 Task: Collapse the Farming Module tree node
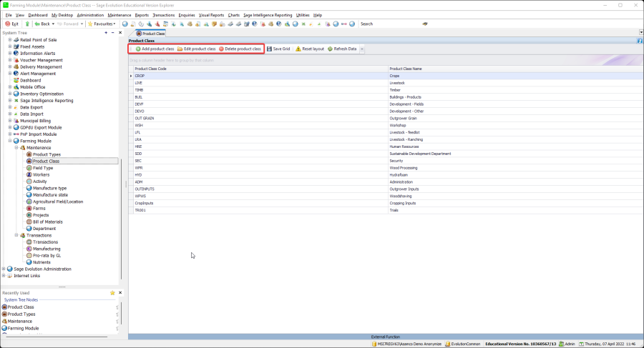tap(10, 141)
